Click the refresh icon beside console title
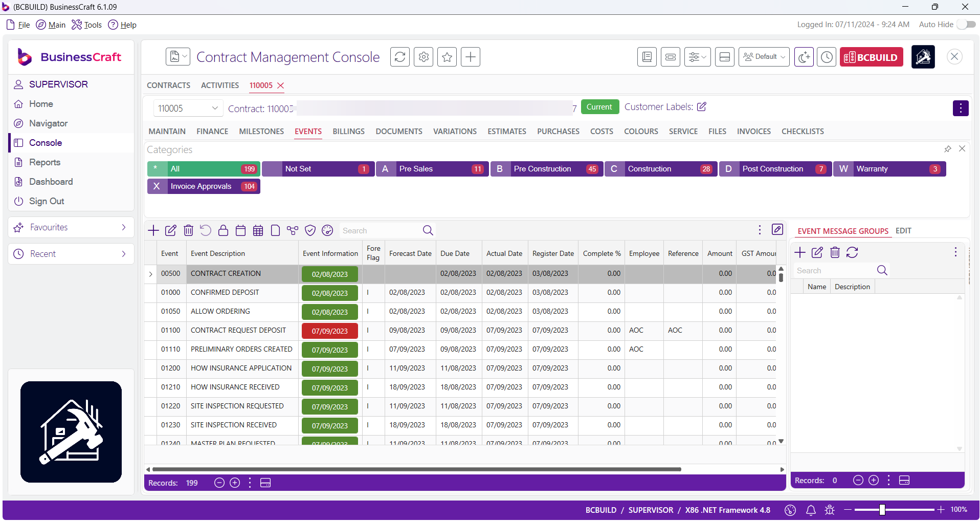The width and height of the screenshot is (980, 521). [x=400, y=57]
